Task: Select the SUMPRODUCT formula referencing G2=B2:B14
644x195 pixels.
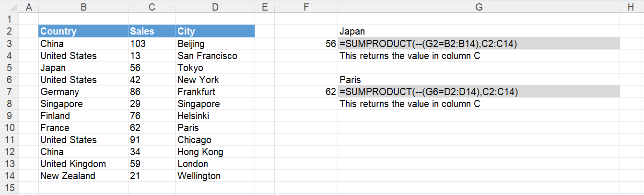Action: coord(479,44)
